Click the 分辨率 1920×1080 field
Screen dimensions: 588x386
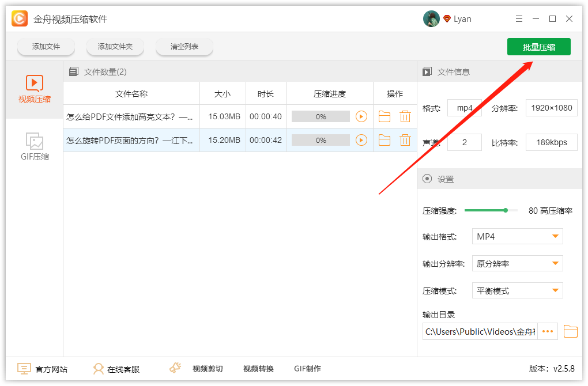point(552,108)
